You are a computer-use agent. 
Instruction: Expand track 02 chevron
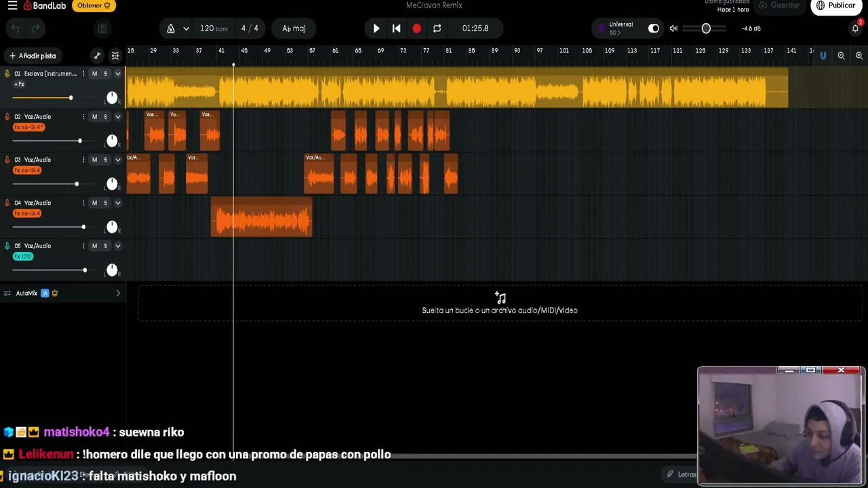(117, 117)
